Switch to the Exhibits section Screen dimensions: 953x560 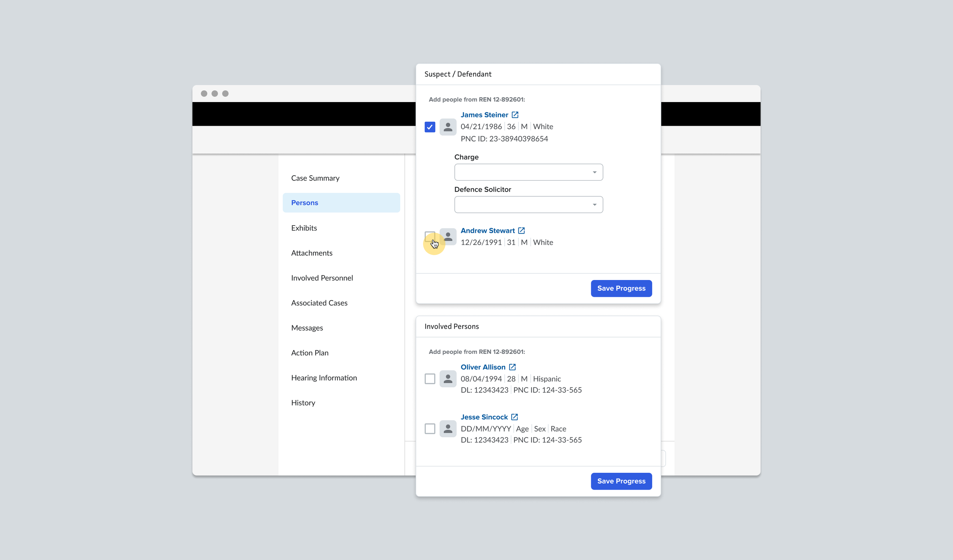[304, 228]
